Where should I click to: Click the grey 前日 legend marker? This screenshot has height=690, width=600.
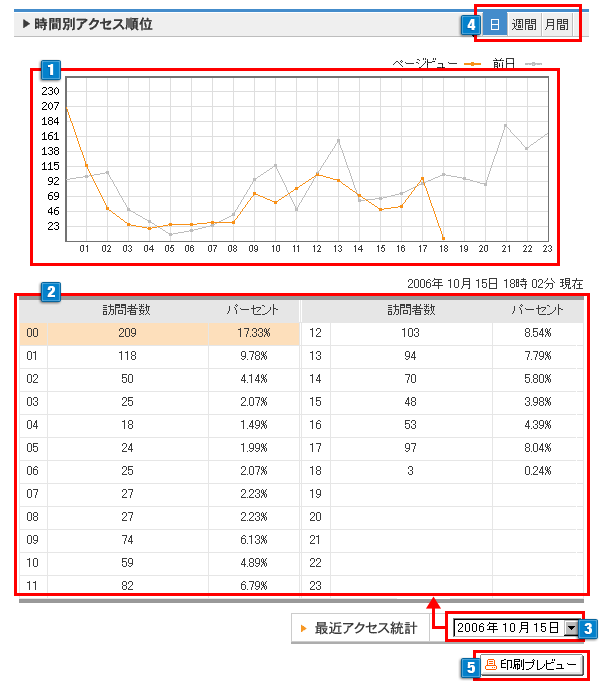[534, 63]
